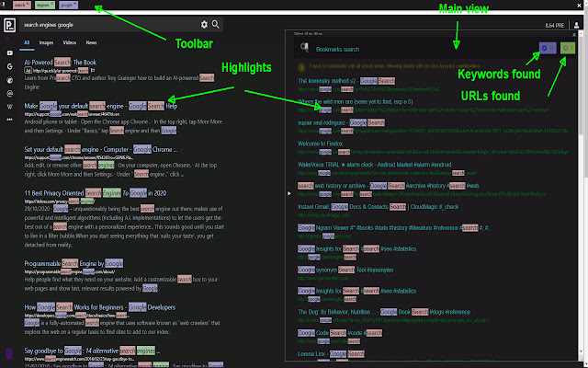Open 'Make Google your default search engine' result
Screen dimensions: 588x368
pos(101,106)
